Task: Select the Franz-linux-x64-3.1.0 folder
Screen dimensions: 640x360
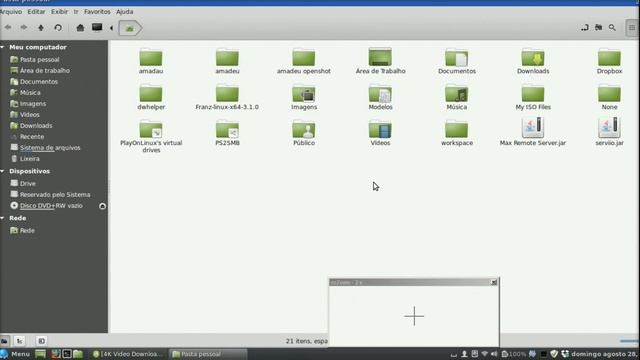Action: [227, 97]
